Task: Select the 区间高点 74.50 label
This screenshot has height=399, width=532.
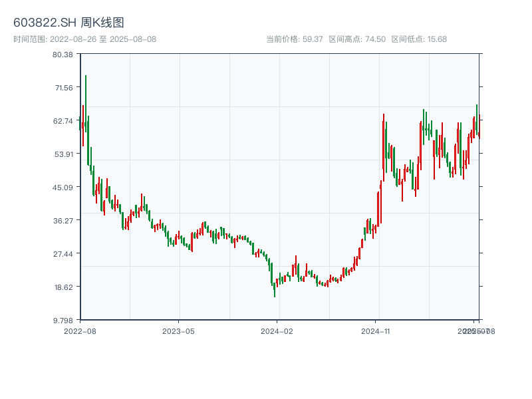Action: point(357,39)
